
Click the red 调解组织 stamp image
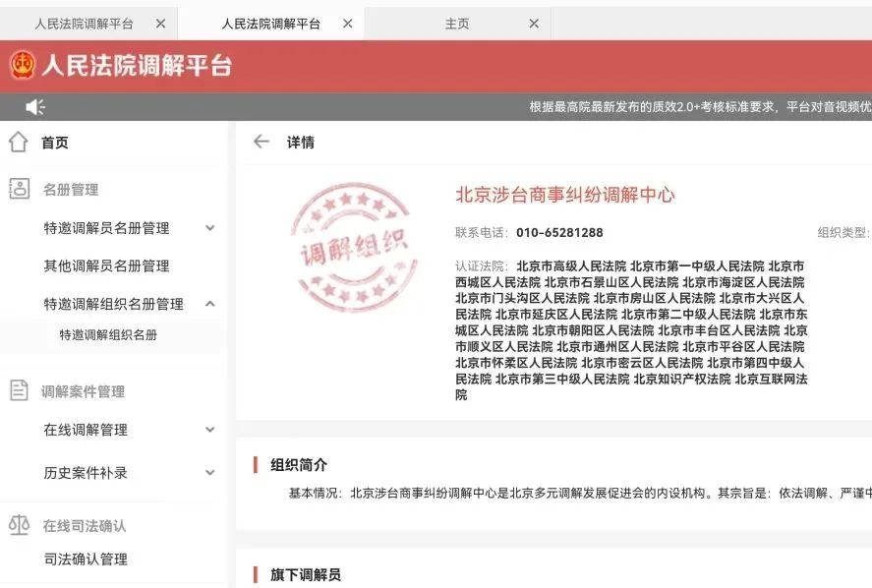[355, 247]
